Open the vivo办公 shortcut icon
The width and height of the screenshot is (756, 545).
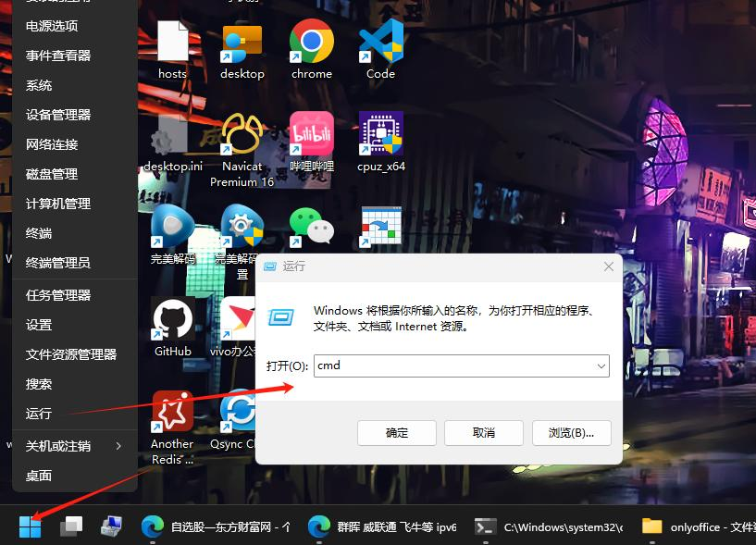point(238,318)
